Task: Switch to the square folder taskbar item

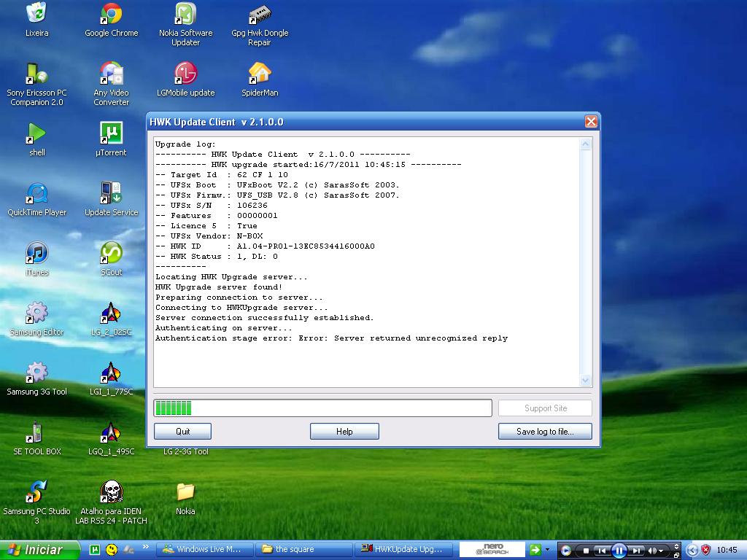Action: (304, 550)
